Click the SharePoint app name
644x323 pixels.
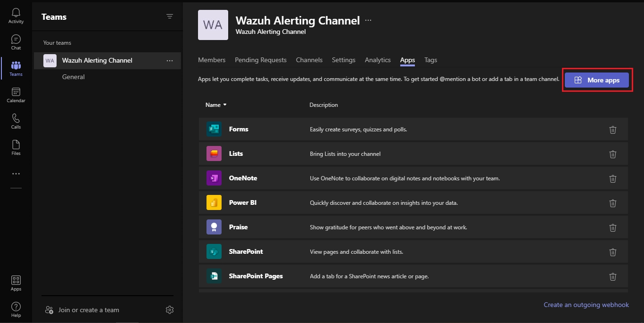pyautogui.click(x=246, y=251)
